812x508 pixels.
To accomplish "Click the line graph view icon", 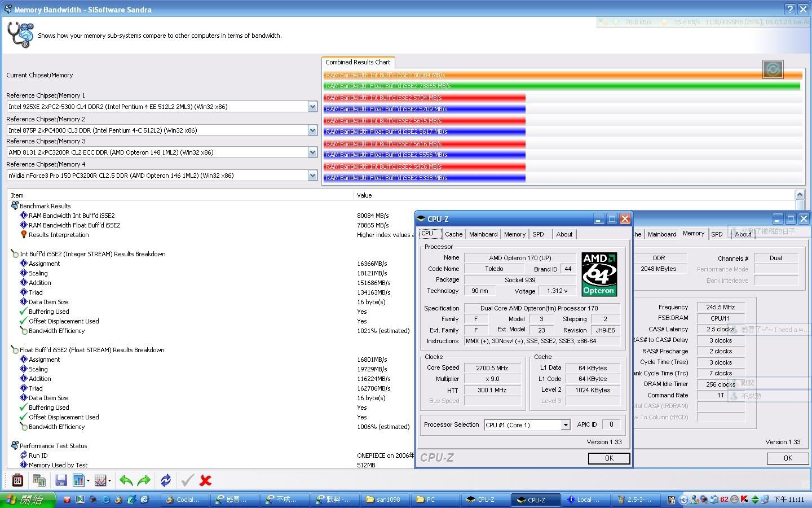I will (100, 480).
